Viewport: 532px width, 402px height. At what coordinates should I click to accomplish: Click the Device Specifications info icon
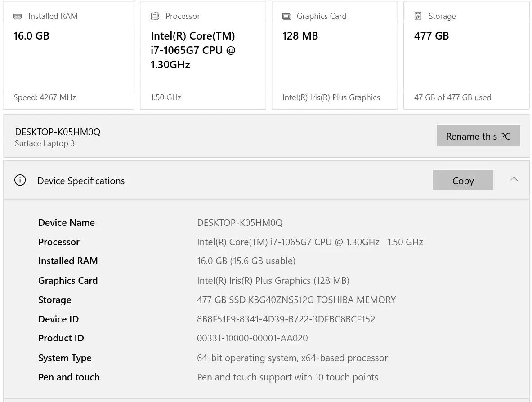click(x=20, y=181)
